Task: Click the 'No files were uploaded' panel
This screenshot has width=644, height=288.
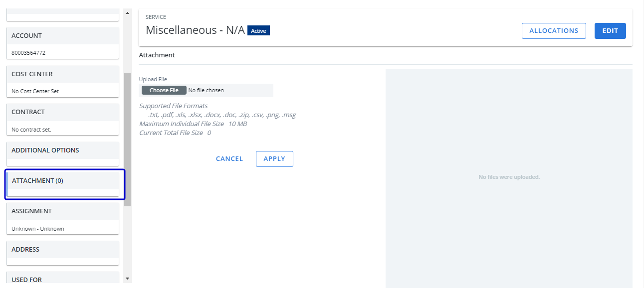Action: (x=509, y=177)
